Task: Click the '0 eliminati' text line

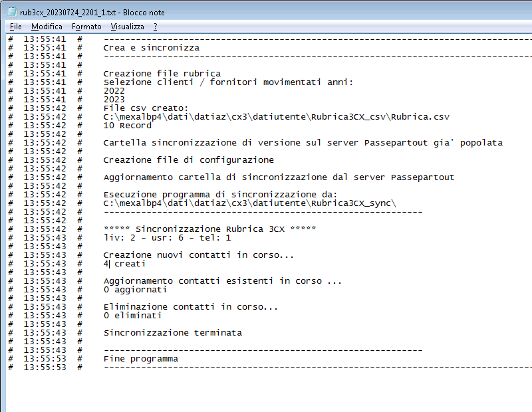Action: 132,316
